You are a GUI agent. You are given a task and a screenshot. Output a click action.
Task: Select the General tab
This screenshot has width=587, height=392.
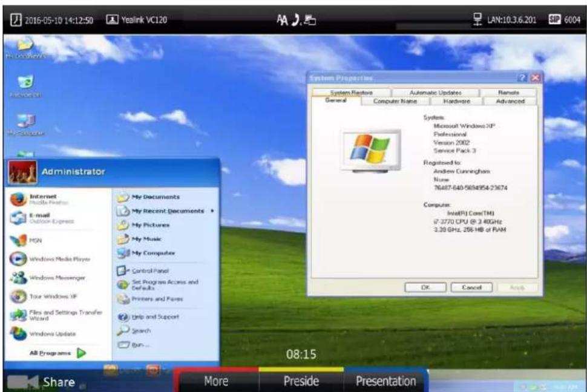(x=336, y=100)
